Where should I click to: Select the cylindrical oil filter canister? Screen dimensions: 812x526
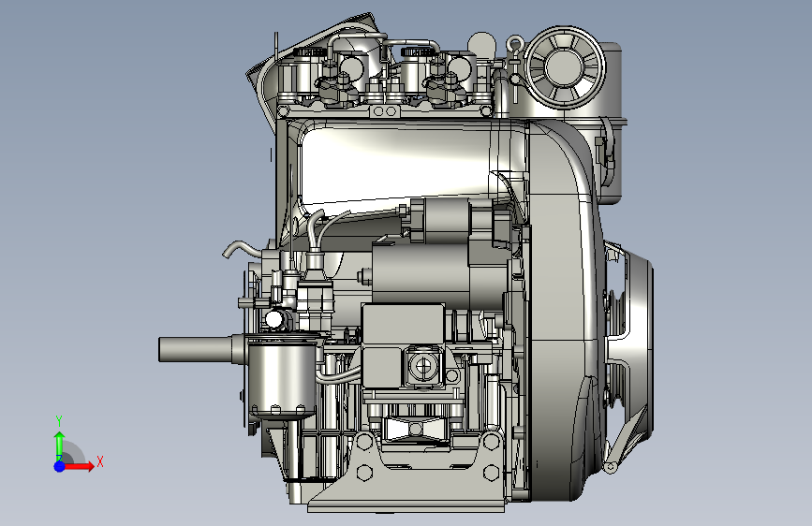coord(282,377)
